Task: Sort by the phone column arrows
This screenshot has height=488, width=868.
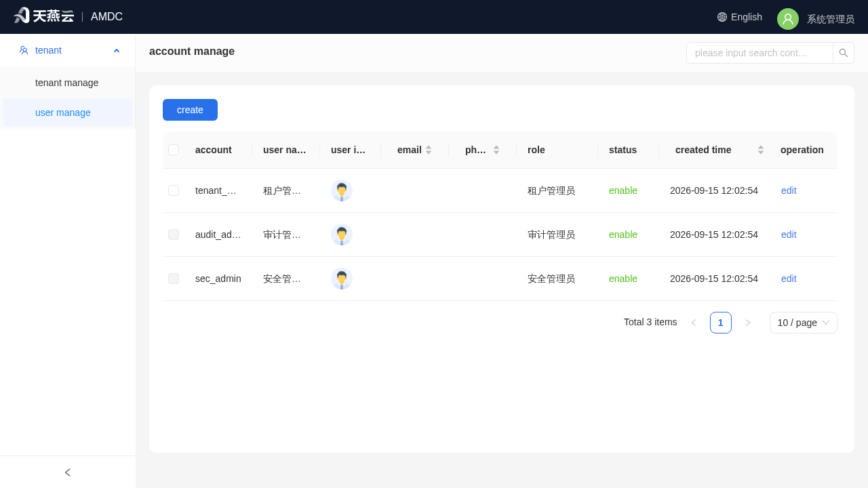Action: pos(496,150)
